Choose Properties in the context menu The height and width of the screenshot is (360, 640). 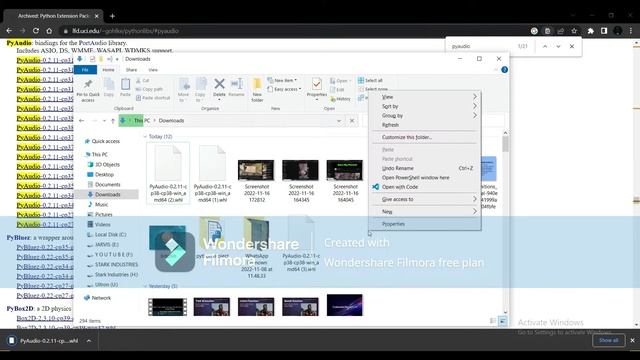tap(424, 224)
